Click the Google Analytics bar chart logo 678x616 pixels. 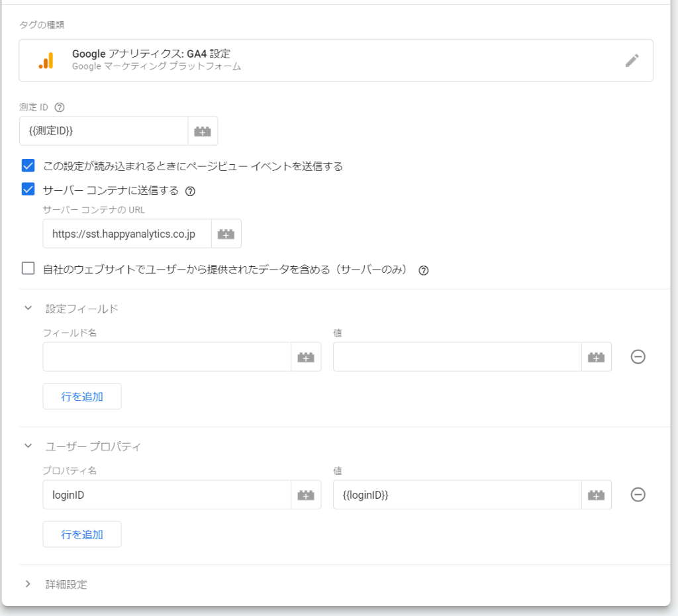coord(46,60)
